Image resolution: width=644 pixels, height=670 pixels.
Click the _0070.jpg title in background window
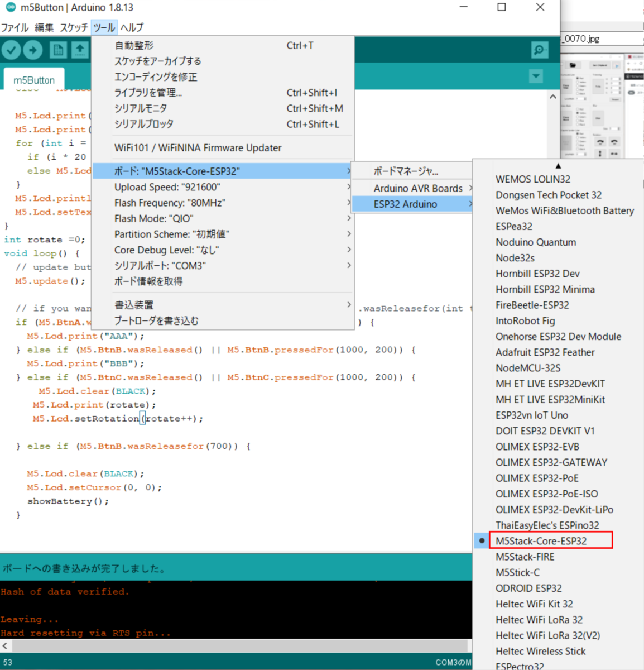click(581, 39)
